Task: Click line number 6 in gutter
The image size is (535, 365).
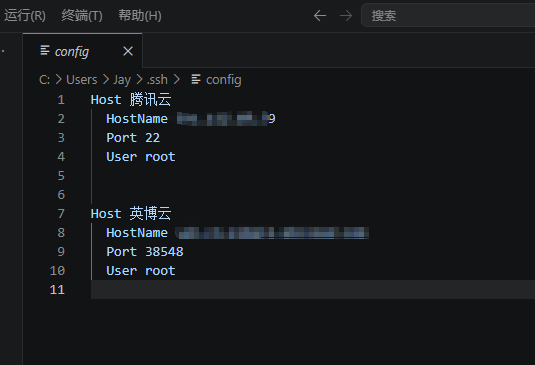Action: [x=61, y=195]
